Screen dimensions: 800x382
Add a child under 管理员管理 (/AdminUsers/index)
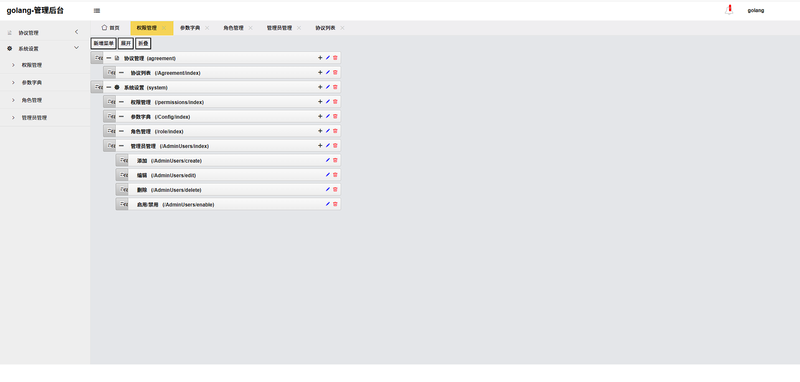click(x=320, y=145)
